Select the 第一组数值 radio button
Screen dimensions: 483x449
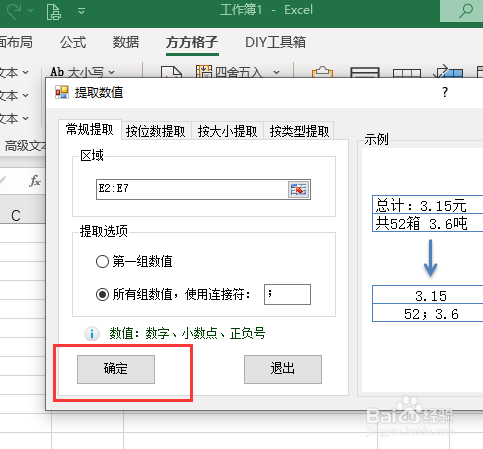click(102, 261)
